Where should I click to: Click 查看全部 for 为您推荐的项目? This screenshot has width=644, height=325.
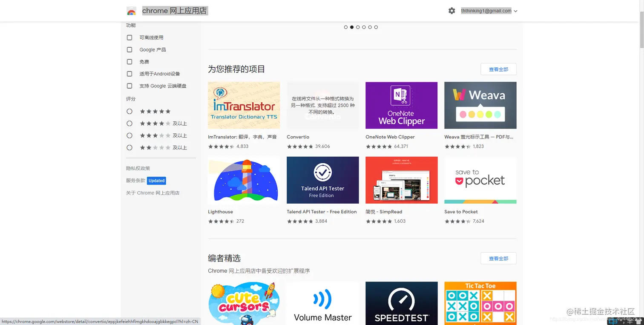click(x=498, y=69)
